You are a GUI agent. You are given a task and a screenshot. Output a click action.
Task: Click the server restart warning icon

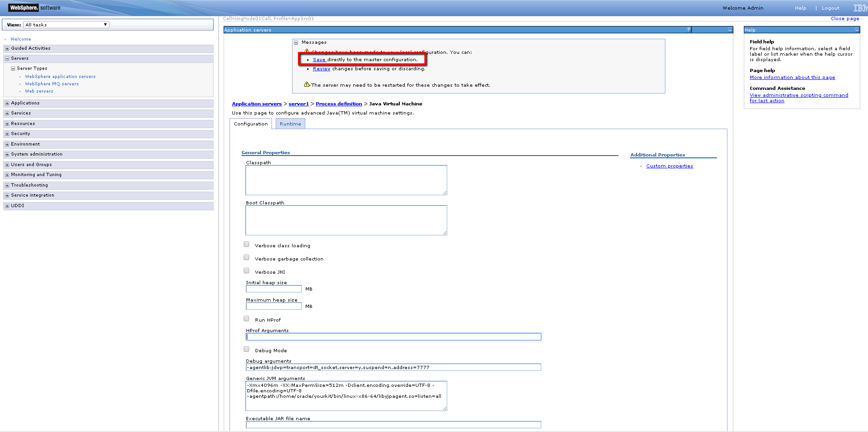coord(307,84)
